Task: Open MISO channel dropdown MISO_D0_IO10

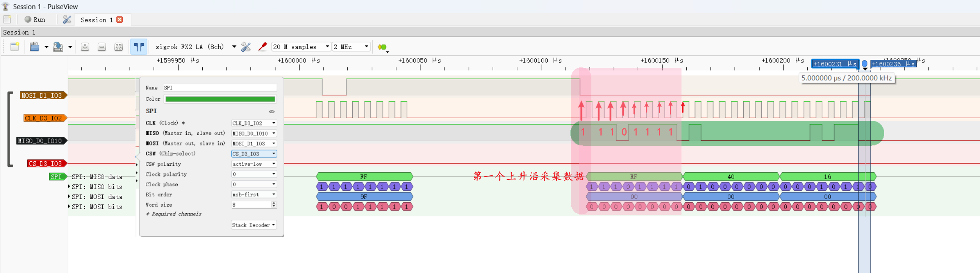Action: point(254,133)
